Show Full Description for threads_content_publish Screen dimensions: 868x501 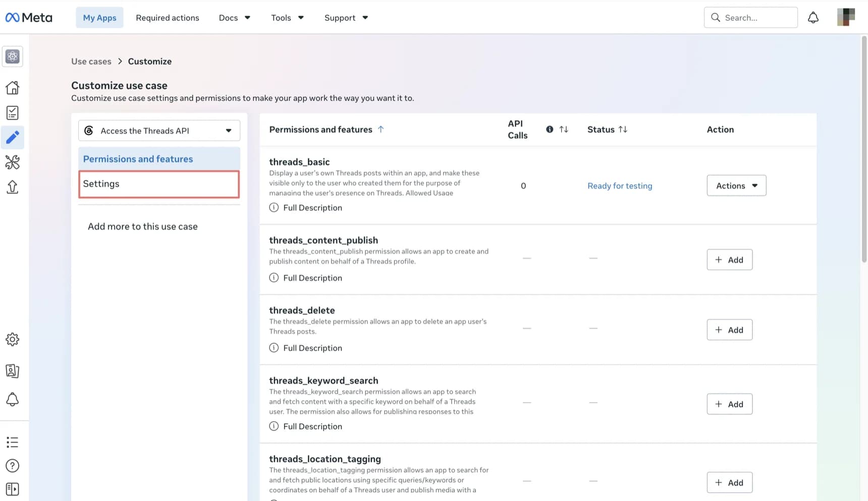tap(306, 278)
